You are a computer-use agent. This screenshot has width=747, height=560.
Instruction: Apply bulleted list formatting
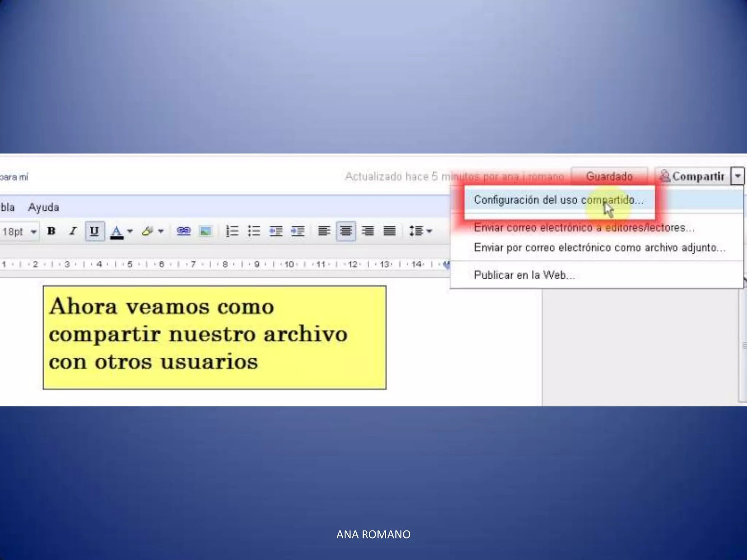point(254,231)
